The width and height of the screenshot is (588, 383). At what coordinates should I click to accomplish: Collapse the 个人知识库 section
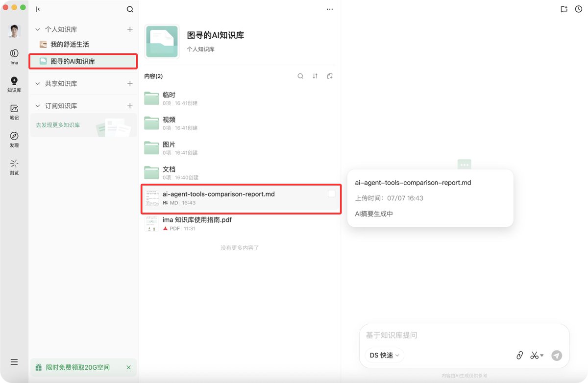(x=38, y=30)
